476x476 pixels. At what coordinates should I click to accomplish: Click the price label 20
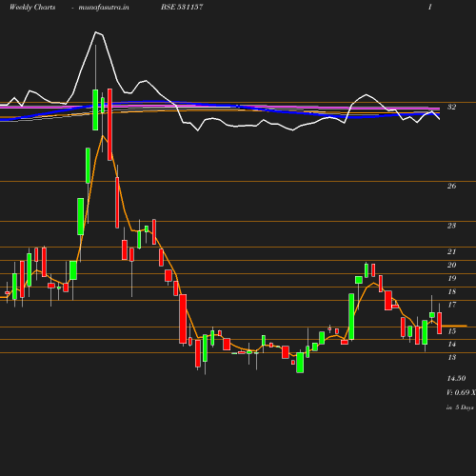pyautogui.click(x=451, y=265)
